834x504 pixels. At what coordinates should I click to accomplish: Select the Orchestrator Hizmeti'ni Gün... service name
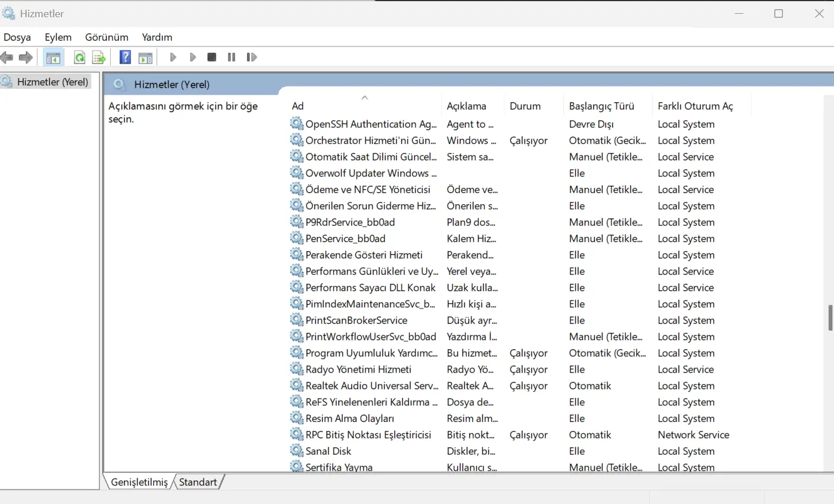[371, 140]
